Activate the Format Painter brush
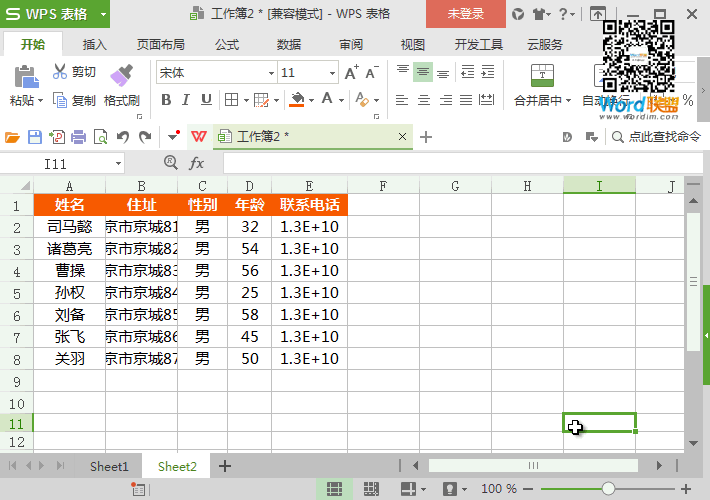 (x=121, y=75)
